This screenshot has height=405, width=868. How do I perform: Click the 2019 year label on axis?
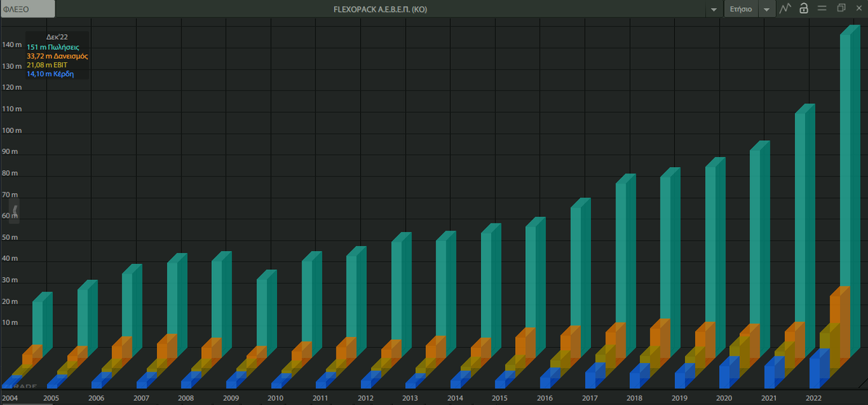[x=679, y=398]
